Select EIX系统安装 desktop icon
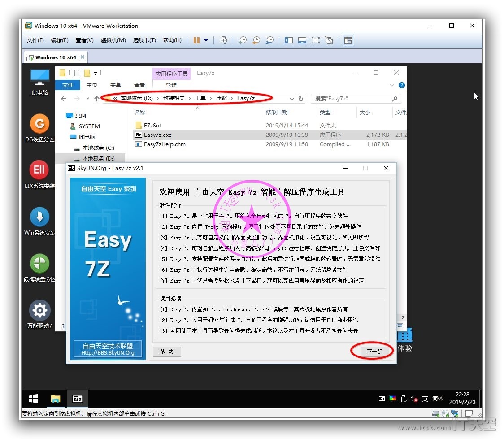This screenshot has width=504, height=439. [x=39, y=174]
